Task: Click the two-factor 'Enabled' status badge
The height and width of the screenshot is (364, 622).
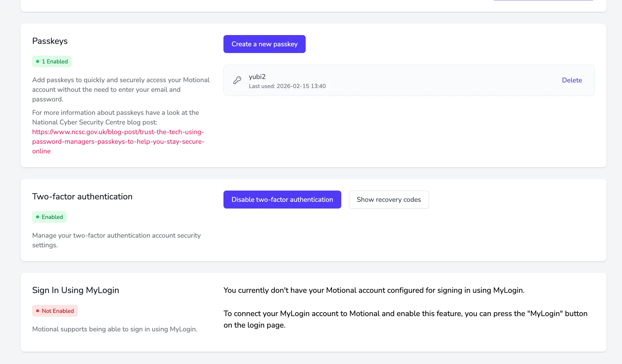Action: coord(50,217)
